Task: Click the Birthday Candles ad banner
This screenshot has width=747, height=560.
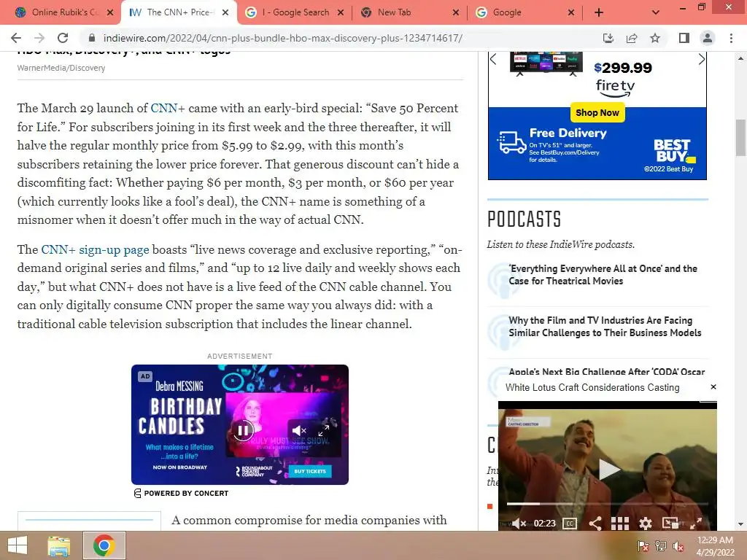Action: 239,424
